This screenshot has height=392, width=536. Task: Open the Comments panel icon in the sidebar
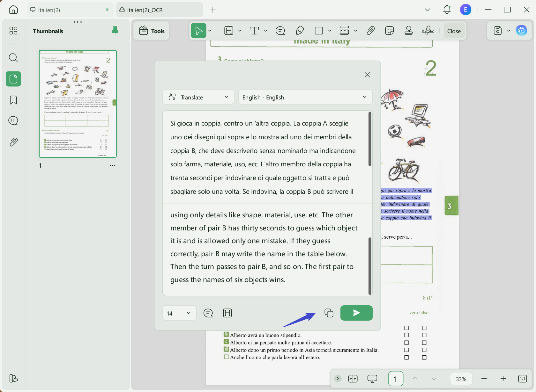pos(13,121)
